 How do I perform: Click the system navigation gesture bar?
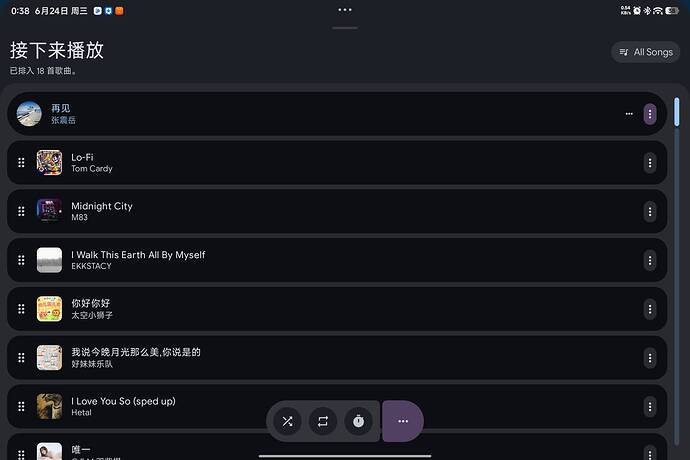click(x=345, y=456)
